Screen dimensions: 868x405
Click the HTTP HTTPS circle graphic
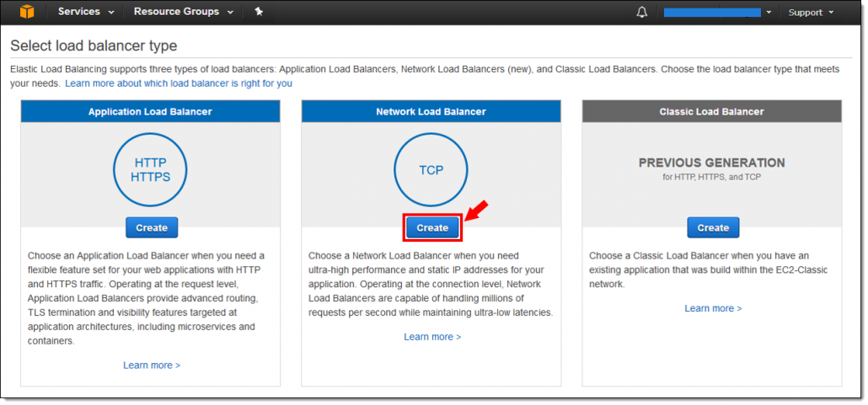pyautogui.click(x=150, y=170)
